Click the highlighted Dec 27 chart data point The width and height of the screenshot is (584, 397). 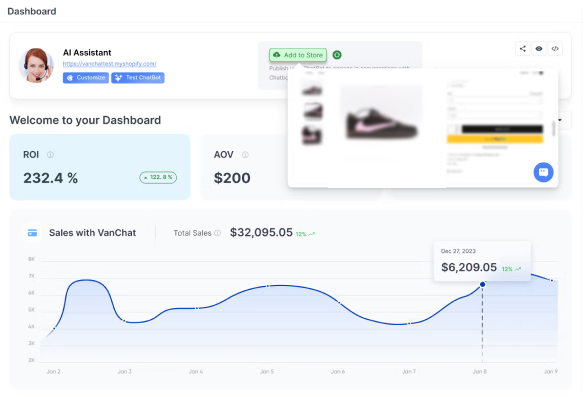click(482, 284)
